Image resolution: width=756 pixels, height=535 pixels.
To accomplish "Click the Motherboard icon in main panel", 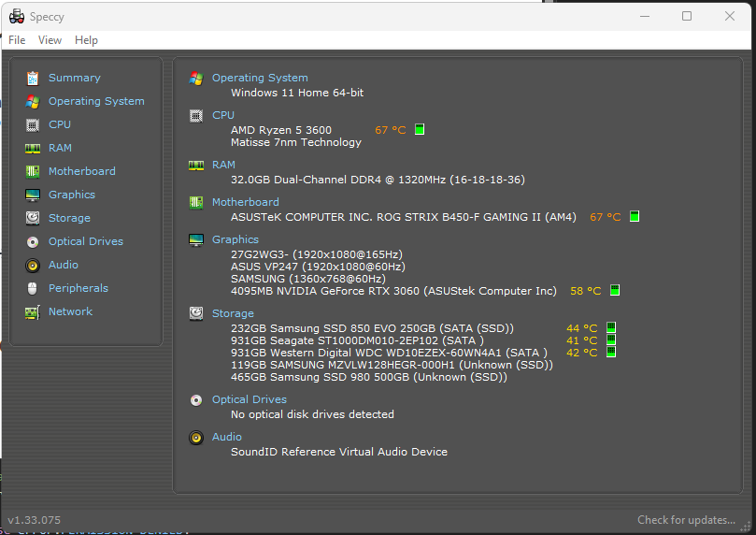I will [x=195, y=203].
